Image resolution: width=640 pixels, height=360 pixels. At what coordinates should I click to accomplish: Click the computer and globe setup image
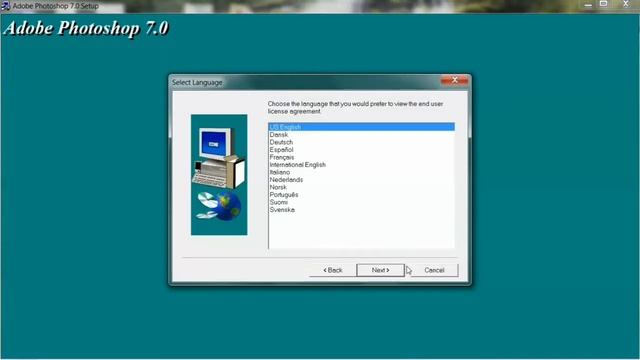[x=219, y=175]
